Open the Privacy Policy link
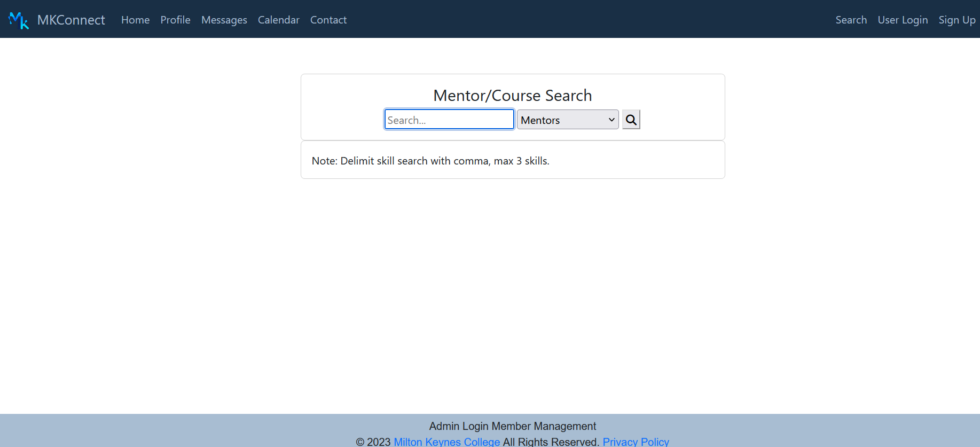Viewport: 980px width, 447px height. pyautogui.click(x=636, y=442)
